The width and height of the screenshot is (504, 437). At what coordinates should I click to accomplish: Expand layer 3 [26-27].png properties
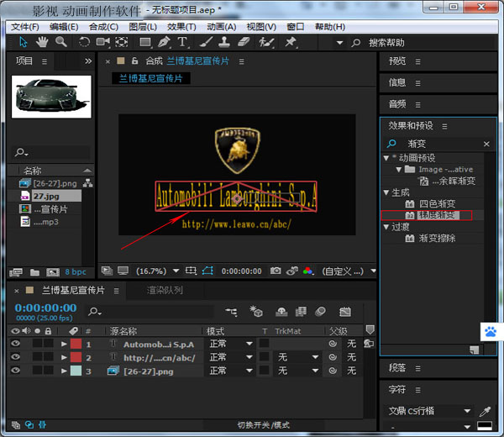coord(64,371)
